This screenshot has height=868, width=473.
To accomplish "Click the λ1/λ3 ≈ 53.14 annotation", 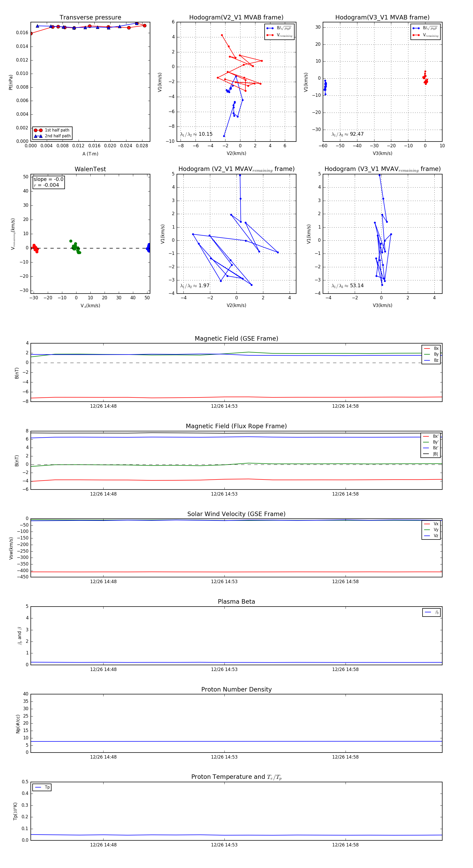I will coord(347,286).
